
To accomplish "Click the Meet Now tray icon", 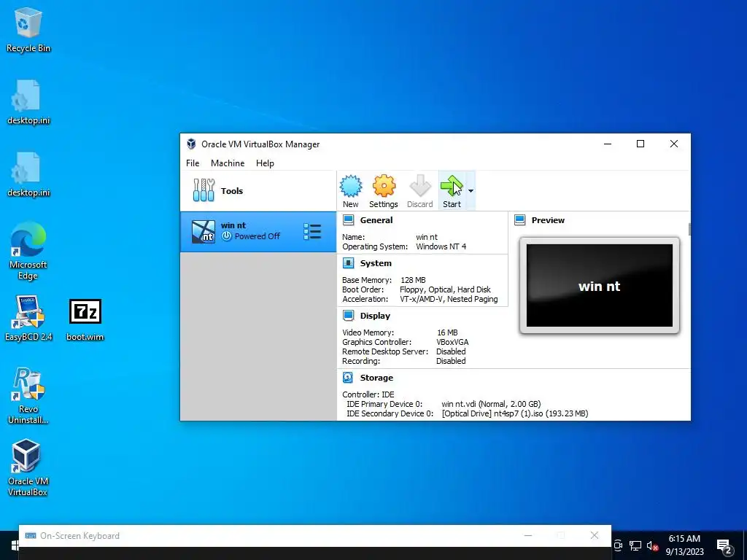I will [x=618, y=545].
